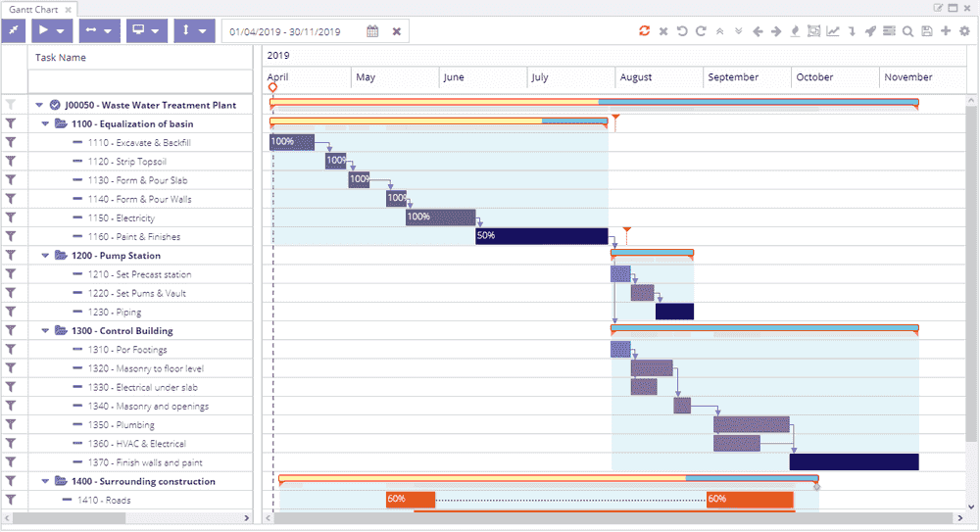Image resolution: width=980 pixels, height=532 pixels.
Task: Collapse the J00050 Waste Water Treatment Plant node
Action: pos(39,105)
